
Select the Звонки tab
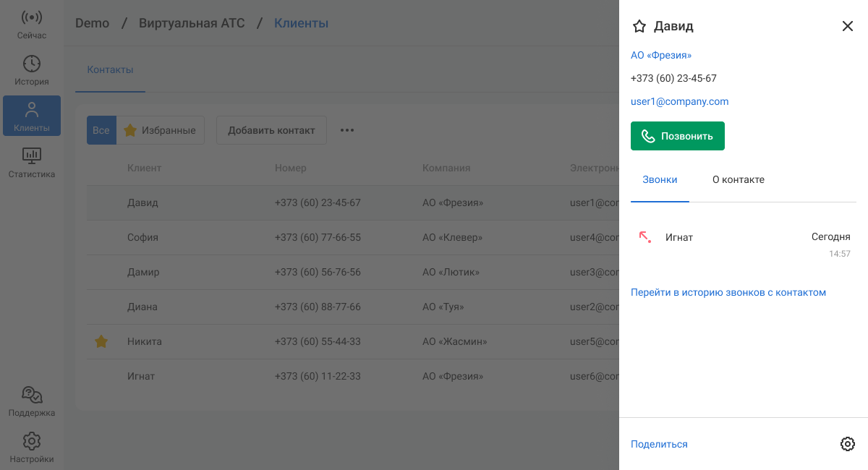660,179
